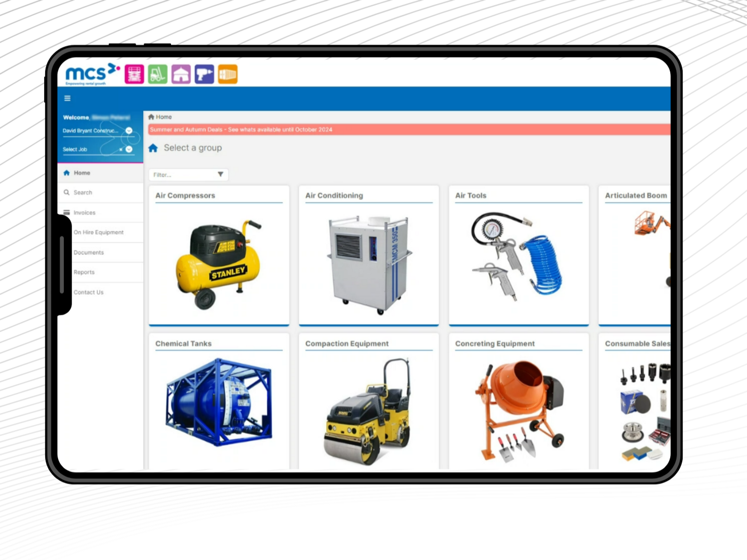This screenshot has width=747, height=560.
Task: Select the air tools and blue hose image
Action: 517,257
